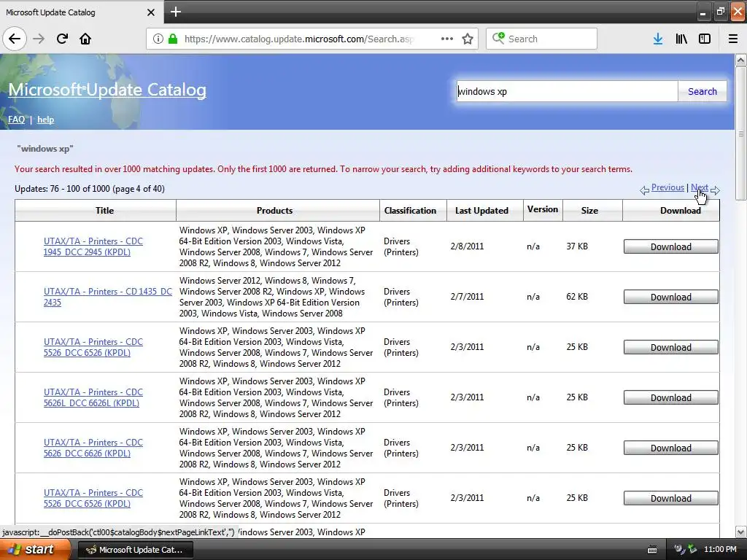Viewport: 747px width, 560px height.
Task: Click the green secure-connection padlock icon
Action: tap(173, 39)
